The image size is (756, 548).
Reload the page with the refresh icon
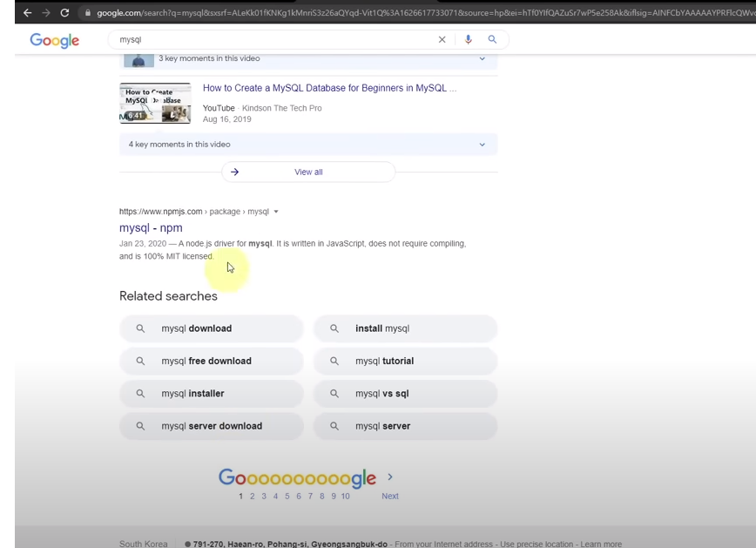[x=64, y=12]
